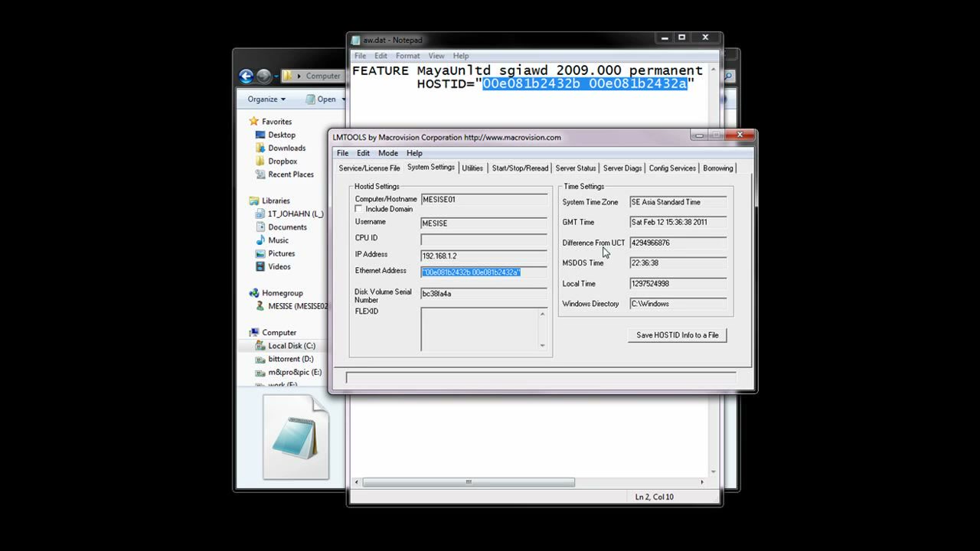Switch to the Config Services tab
The height and width of the screenshot is (551, 980).
(672, 168)
